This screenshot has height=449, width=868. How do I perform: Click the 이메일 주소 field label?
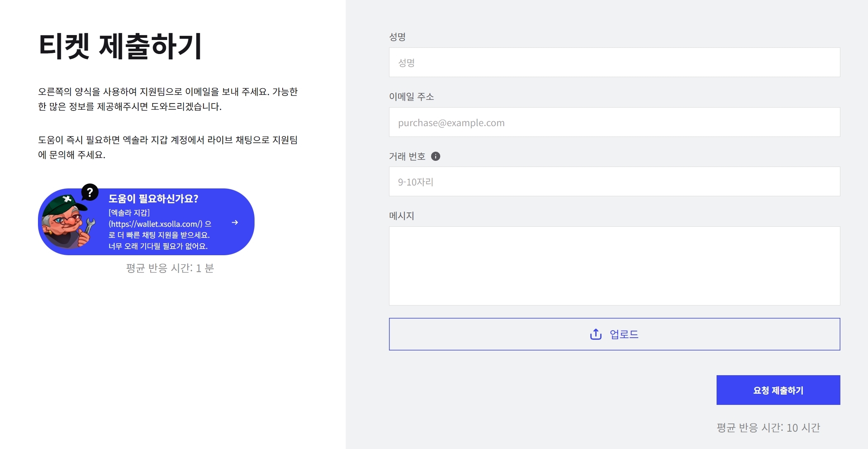pyautogui.click(x=411, y=96)
